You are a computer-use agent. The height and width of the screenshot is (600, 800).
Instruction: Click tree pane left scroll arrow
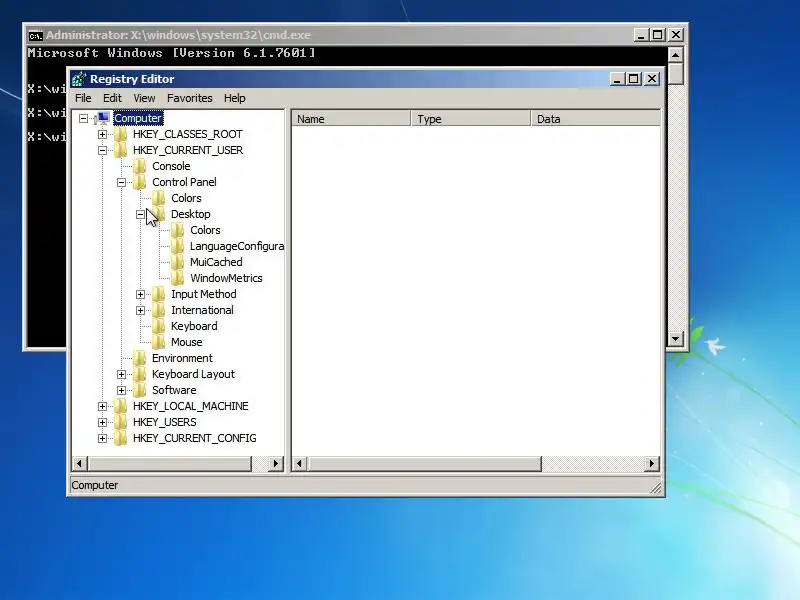[79, 464]
